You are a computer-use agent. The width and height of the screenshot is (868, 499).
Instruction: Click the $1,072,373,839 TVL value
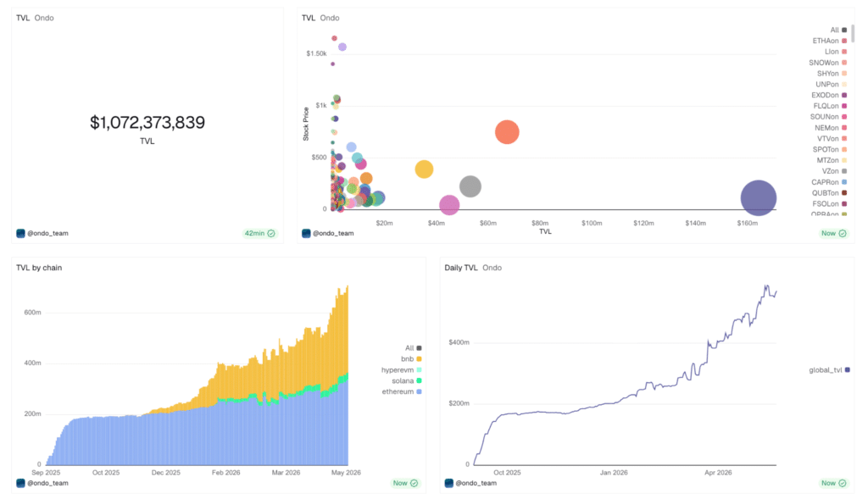(147, 123)
